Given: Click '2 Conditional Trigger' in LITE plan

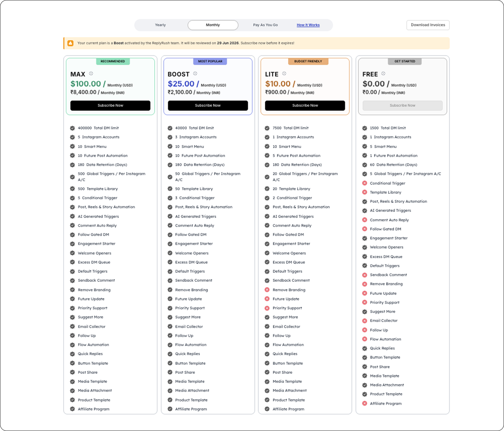Looking at the screenshot, I should coord(292,198).
